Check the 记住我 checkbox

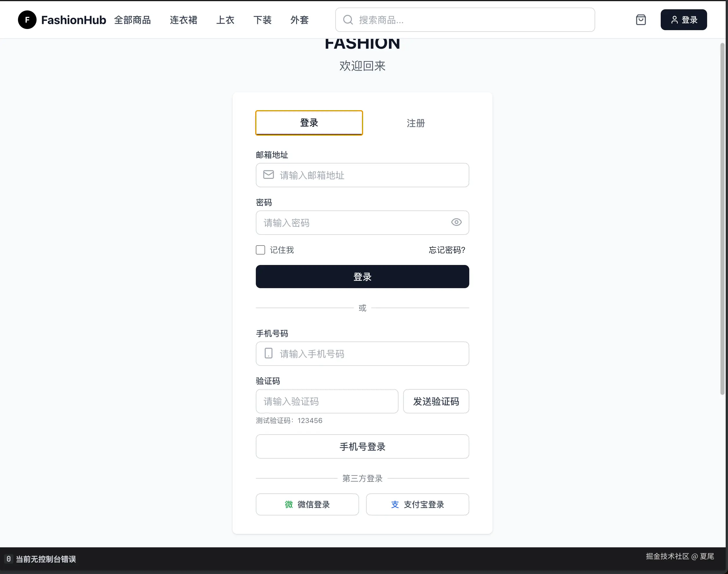[260, 250]
